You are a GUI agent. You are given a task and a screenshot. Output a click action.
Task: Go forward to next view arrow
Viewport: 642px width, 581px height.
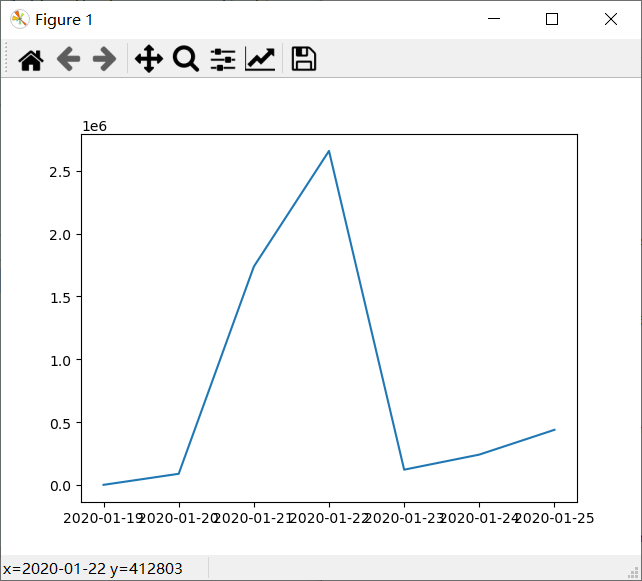tap(104, 59)
